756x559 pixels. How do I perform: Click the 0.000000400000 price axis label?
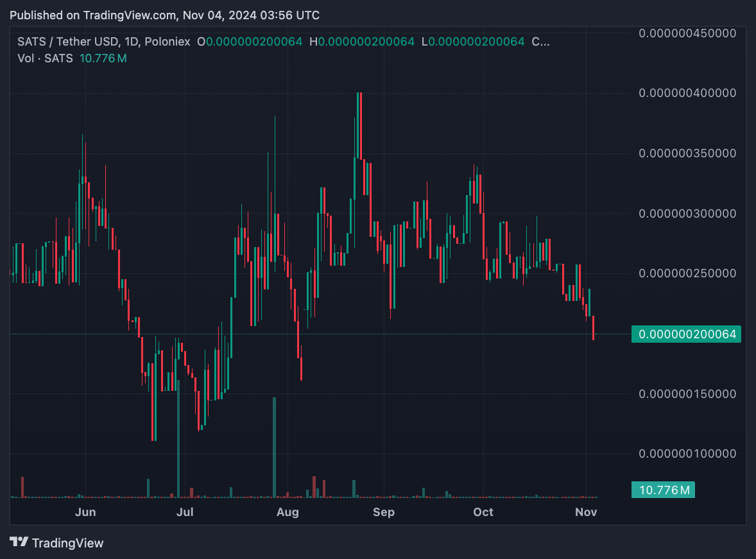pos(687,93)
